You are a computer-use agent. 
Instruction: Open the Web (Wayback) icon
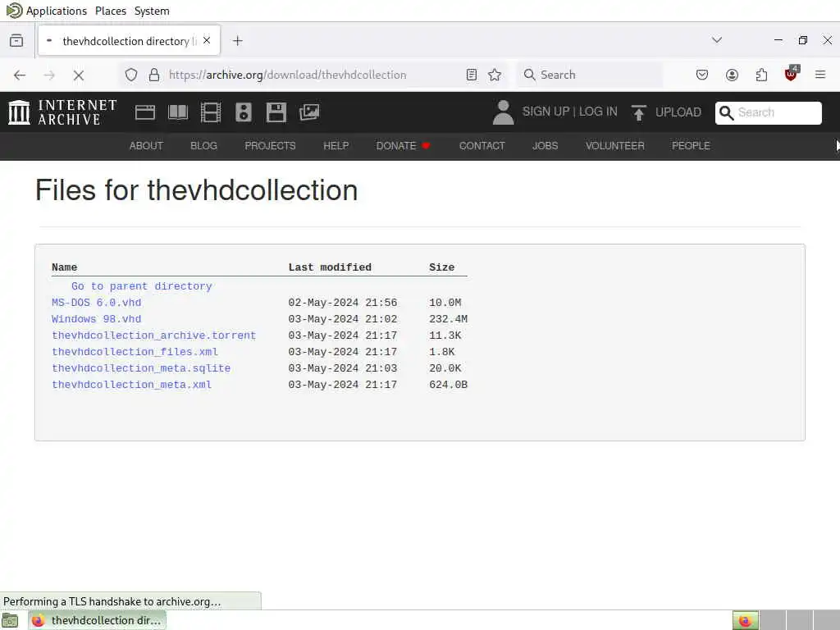(x=144, y=112)
